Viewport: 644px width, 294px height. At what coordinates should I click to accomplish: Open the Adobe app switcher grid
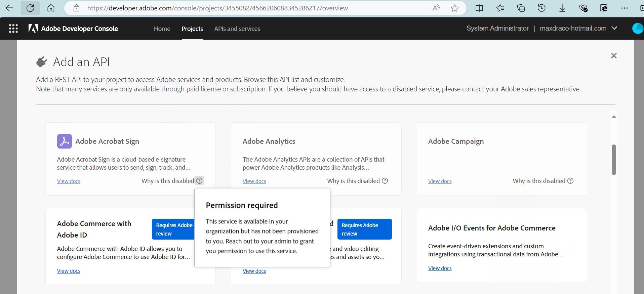pos(13,29)
